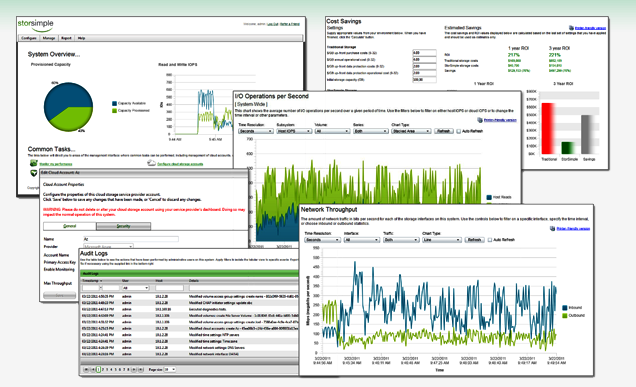Open the Configure menu
This screenshot has height=387, width=636.
[29, 38]
